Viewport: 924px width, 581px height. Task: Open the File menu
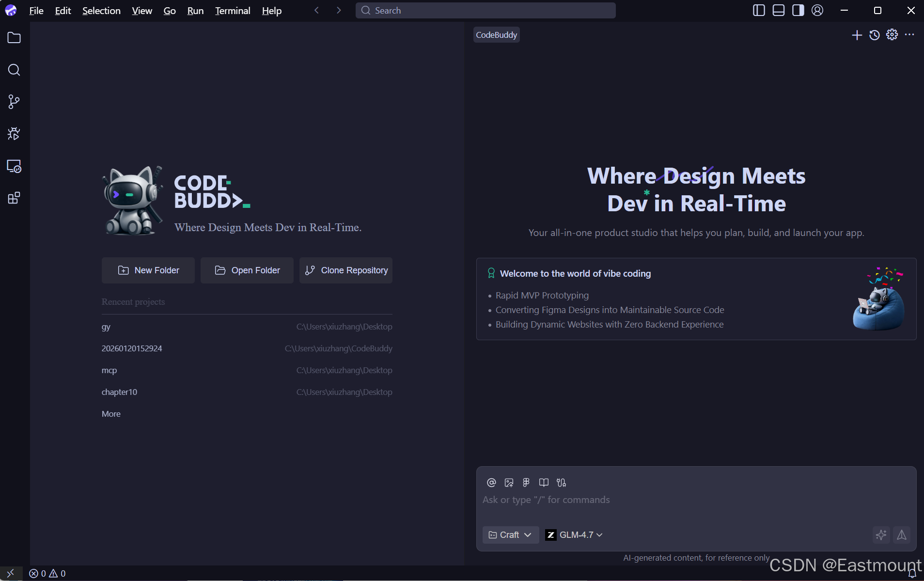36,11
